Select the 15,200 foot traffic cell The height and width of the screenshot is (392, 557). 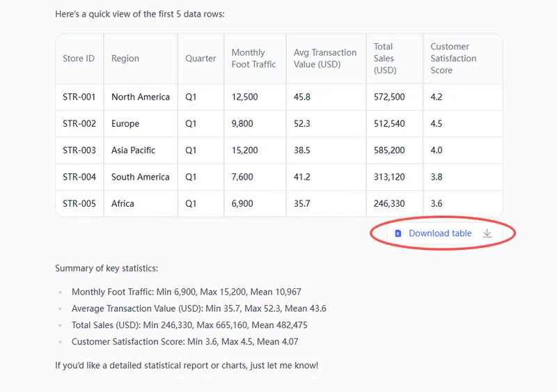[244, 150]
